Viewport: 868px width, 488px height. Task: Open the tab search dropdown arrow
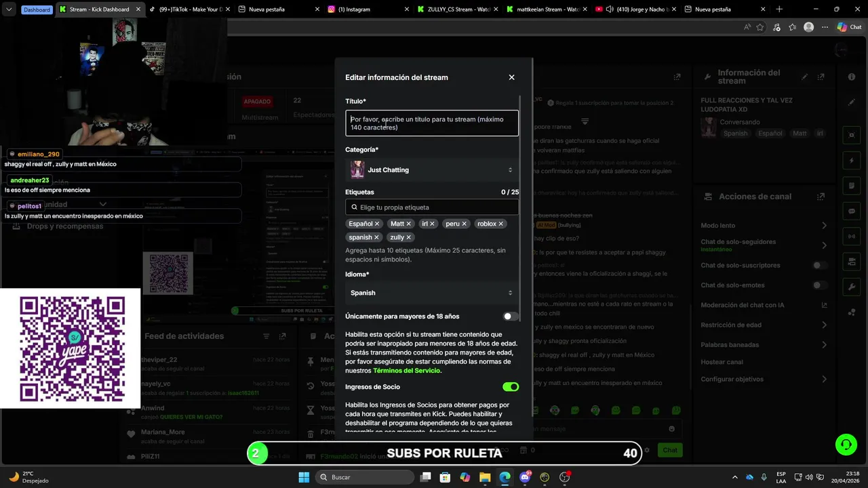(9, 9)
